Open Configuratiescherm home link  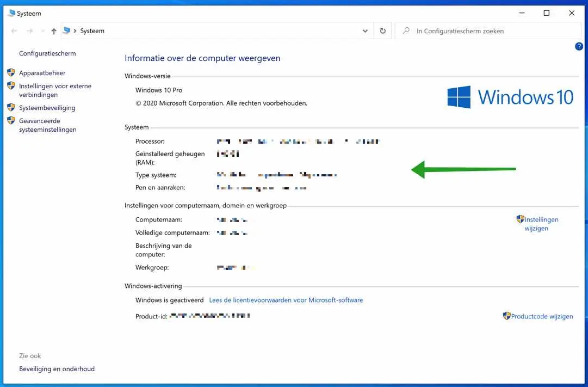47,53
